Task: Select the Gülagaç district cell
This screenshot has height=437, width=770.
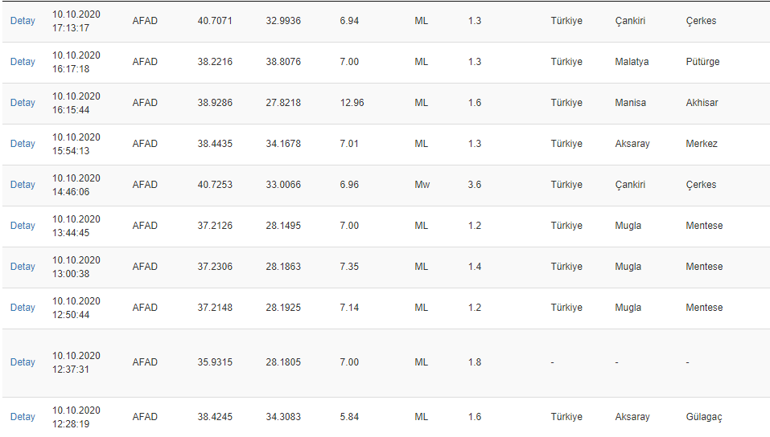Action: 704,416
